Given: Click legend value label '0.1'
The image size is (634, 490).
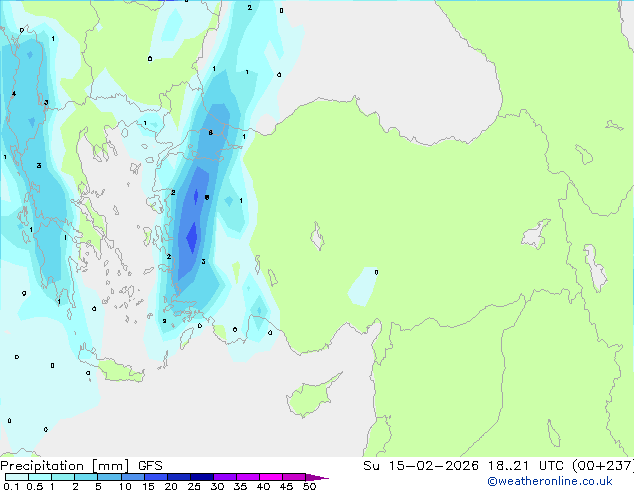Looking at the screenshot, I should (11, 486).
